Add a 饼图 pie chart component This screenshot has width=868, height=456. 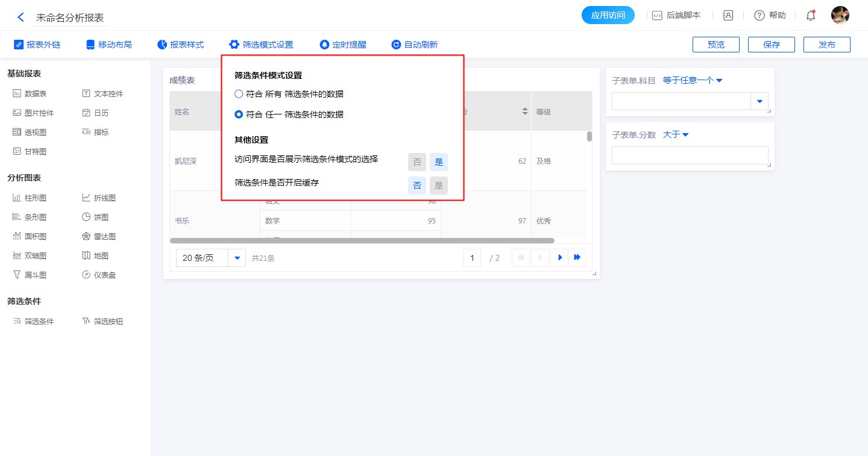[95, 217]
